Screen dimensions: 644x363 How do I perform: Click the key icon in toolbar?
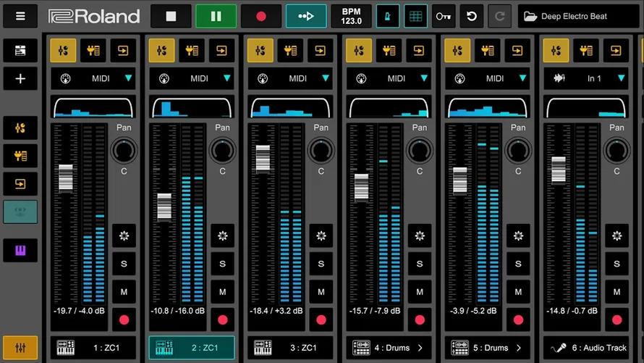[x=443, y=16]
